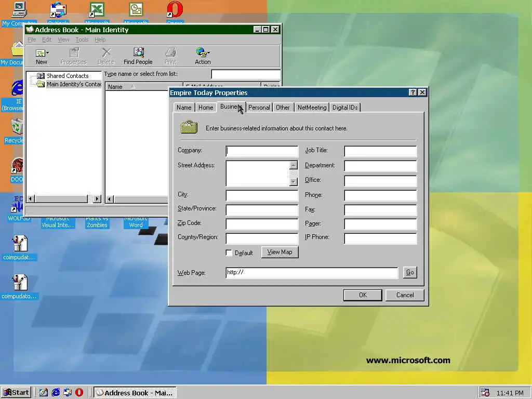Viewport: 532px width, 399px height.
Task: Open the Plants vs Zombies desktop shortcut
Action: coord(97,222)
